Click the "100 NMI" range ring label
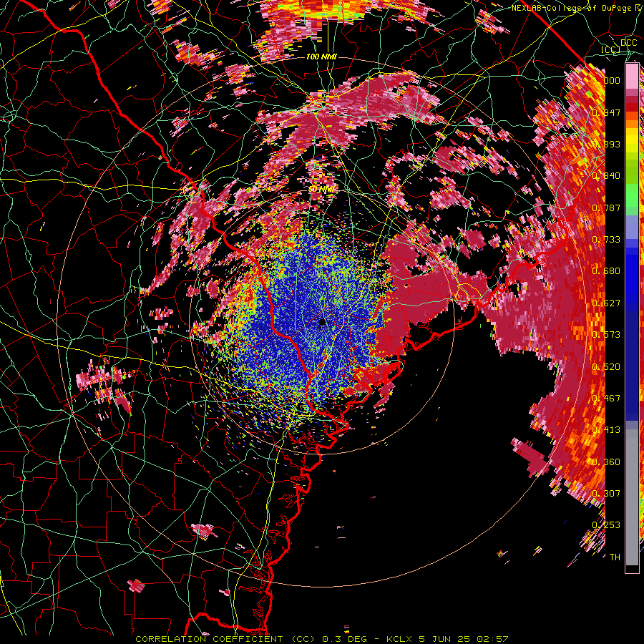 pyautogui.click(x=321, y=57)
